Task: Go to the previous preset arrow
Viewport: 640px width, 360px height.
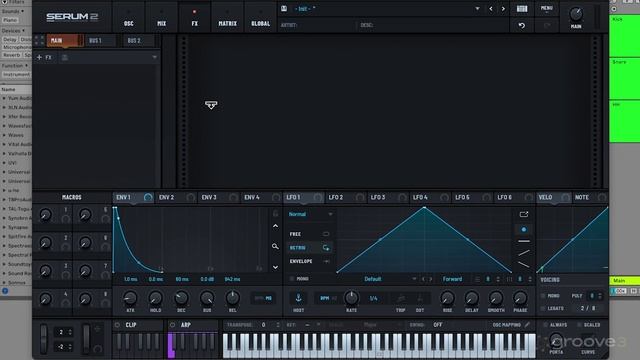Action: (x=491, y=9)
